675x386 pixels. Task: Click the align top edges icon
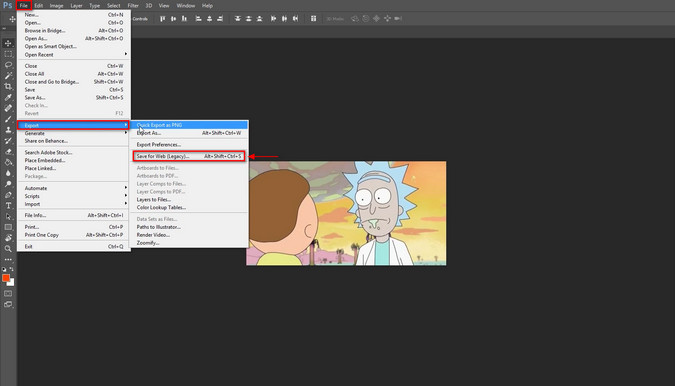[x=163, y=19]
